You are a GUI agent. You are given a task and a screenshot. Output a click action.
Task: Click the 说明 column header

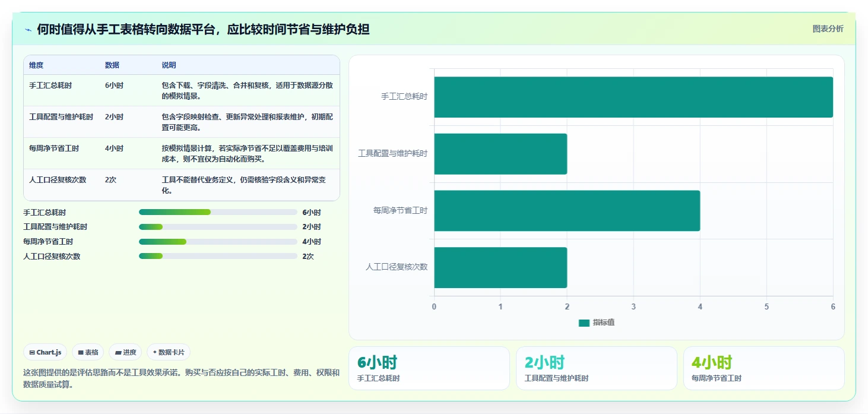pos(169,65)
